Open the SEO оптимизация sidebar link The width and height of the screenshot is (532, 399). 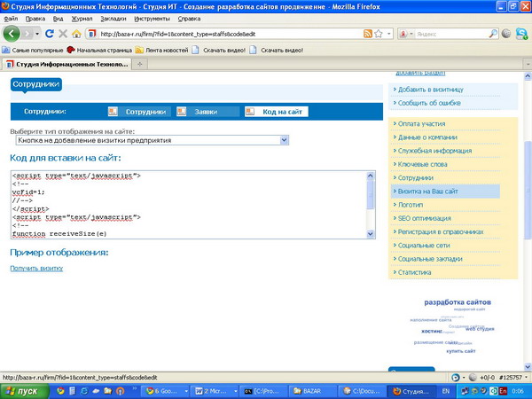(x=424, y=218)
